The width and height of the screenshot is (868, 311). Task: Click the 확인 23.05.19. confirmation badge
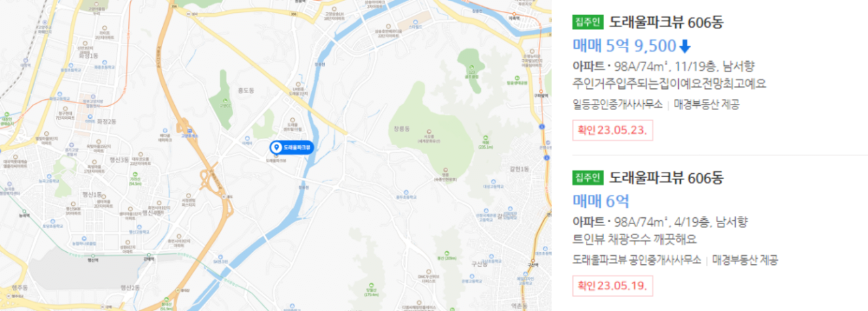(612, 285)
